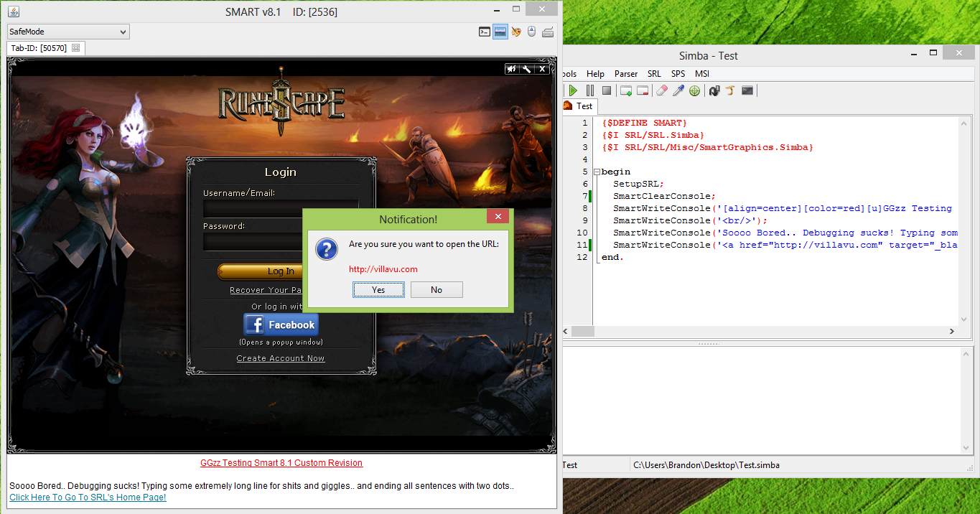Click Simba's close tab icon with red minus
The height and width of the screenshot is (514, 980).
pos(643,90)
